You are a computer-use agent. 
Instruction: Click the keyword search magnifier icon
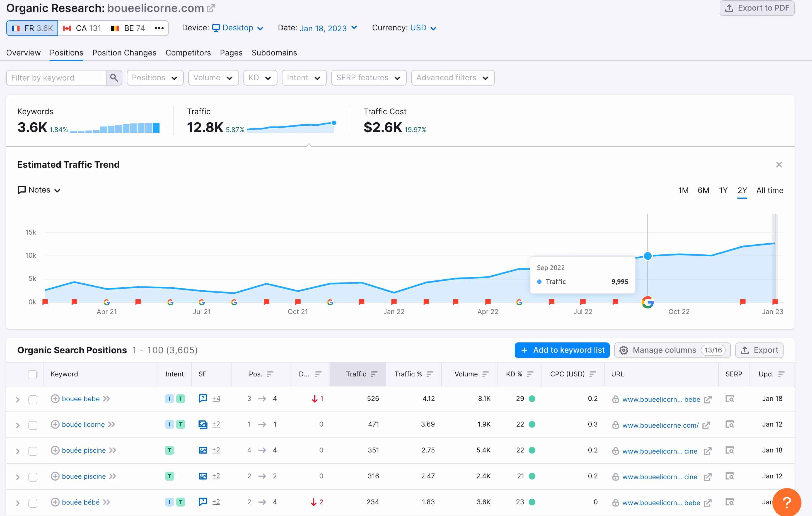click(114, 78)
